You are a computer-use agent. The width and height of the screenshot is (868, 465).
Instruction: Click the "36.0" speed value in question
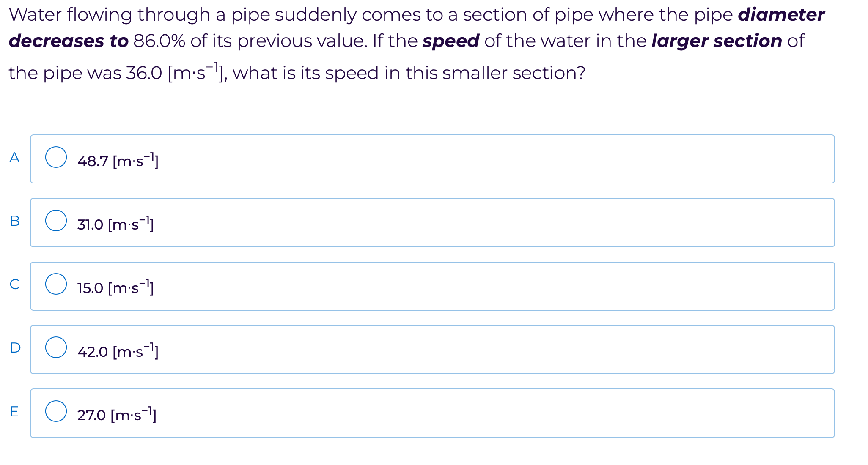pos(144,73)
